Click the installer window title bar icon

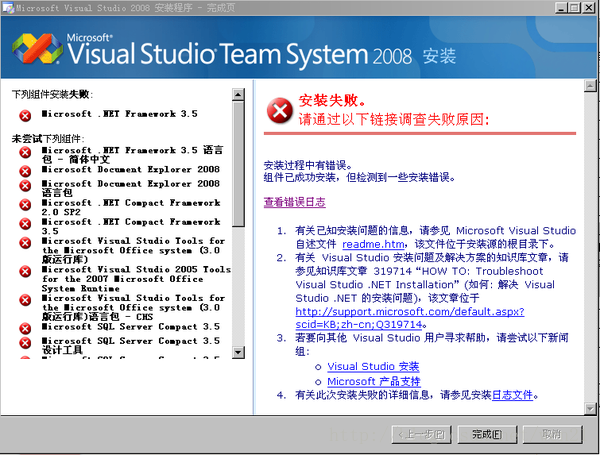8,8
